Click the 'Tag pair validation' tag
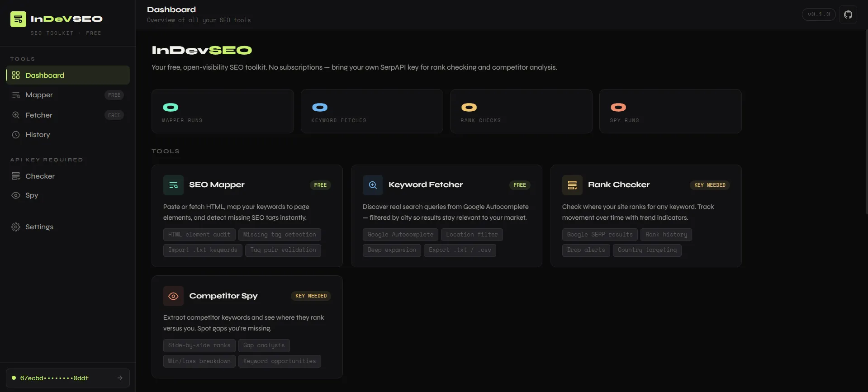 pos(283,250)
